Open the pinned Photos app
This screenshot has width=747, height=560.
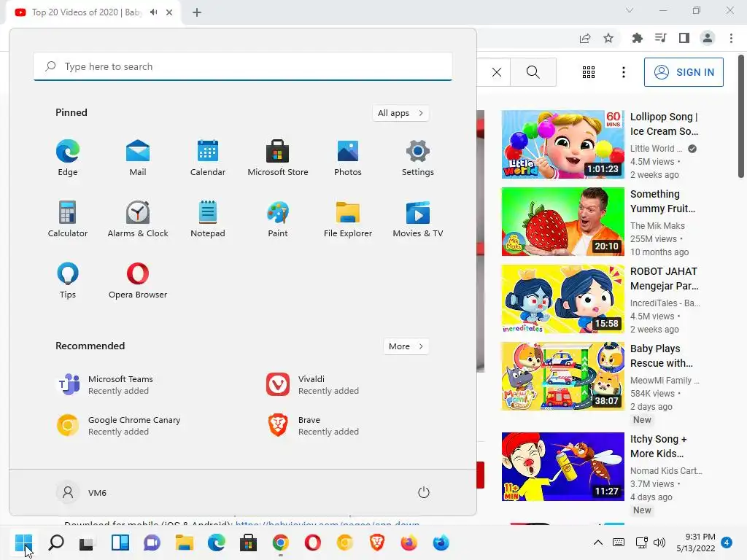point(348,158)
